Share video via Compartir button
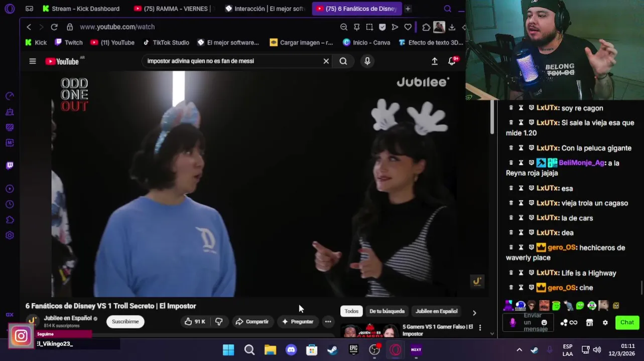The image size is (644, 361). tap(252, 321)
